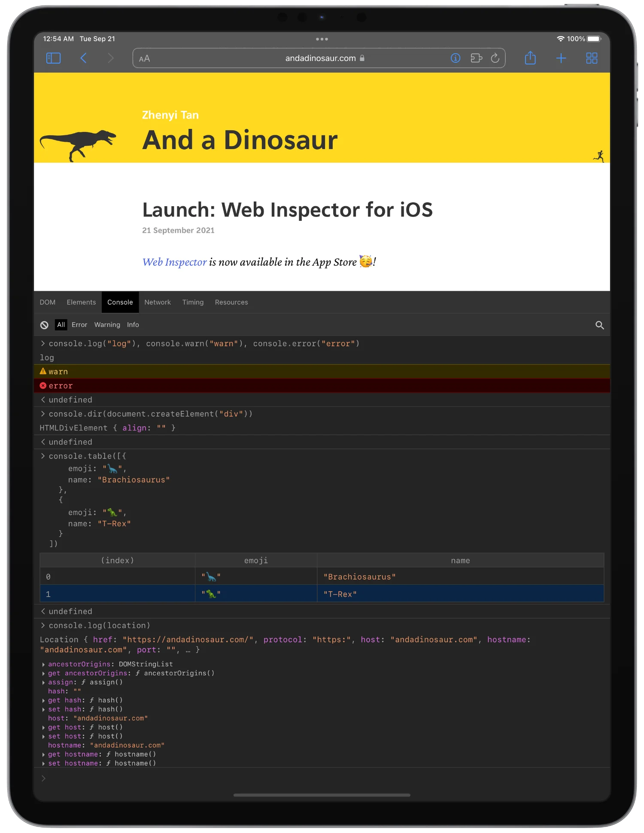This screenshot has height=833, width=644.
Task: Click the Zhenyi Tan author name
Action: [x=170, y=115]
